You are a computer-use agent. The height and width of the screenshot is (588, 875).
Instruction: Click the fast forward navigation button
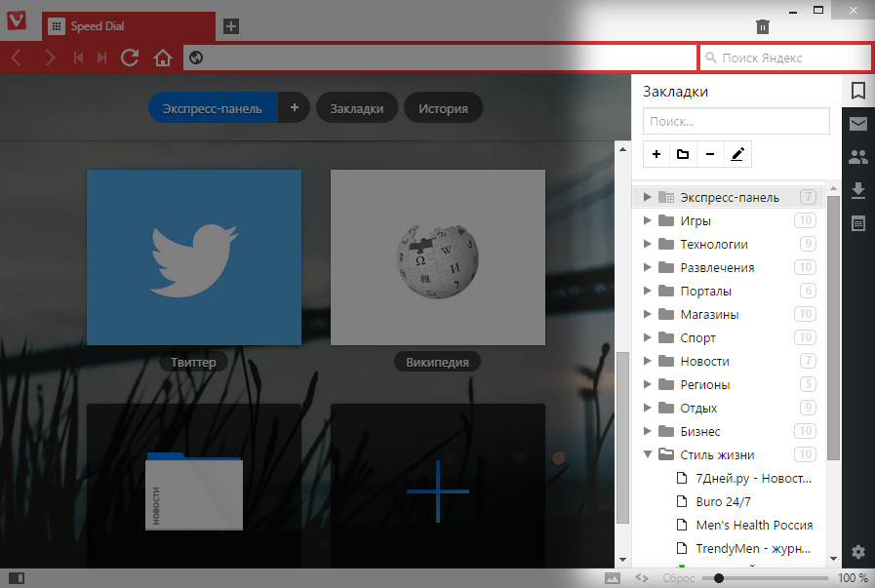pyautogui.click(x=101, y=58)
